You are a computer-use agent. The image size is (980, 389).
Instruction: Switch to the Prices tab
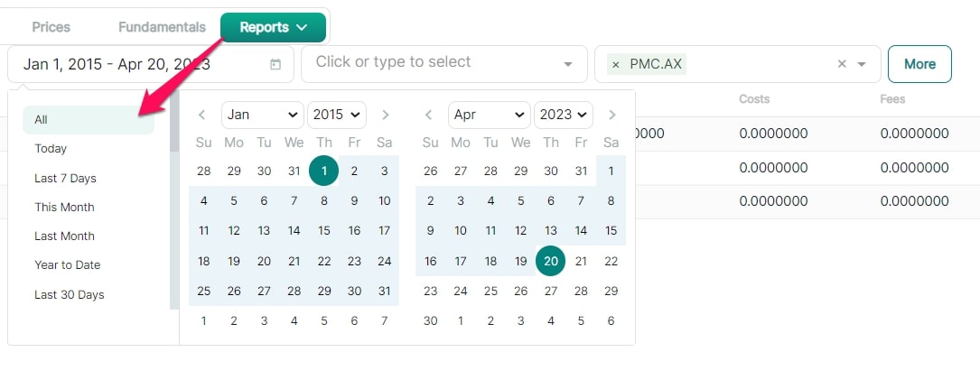[51, 27]
